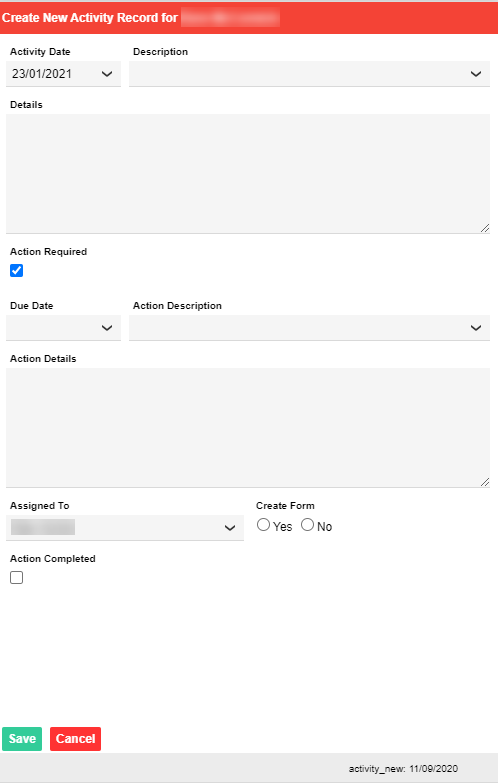Select Yes for Create Form
The width and height of the screenshot is (498, 783).
(263, 525)
